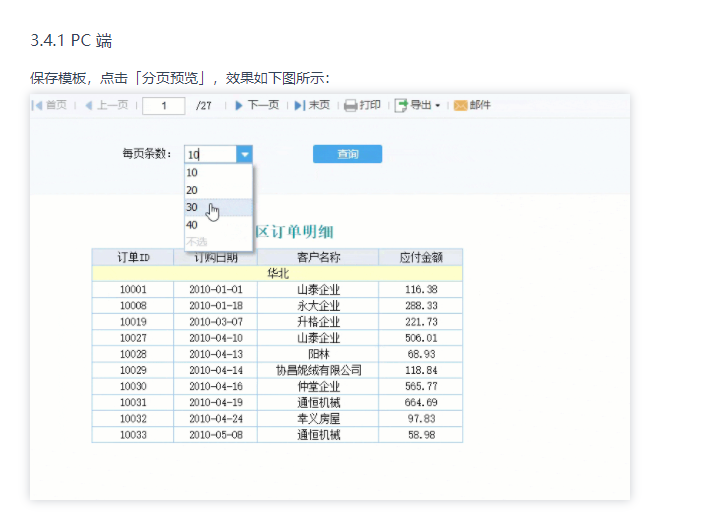
Task: Click the /27 total pages label
Action: 204,106
